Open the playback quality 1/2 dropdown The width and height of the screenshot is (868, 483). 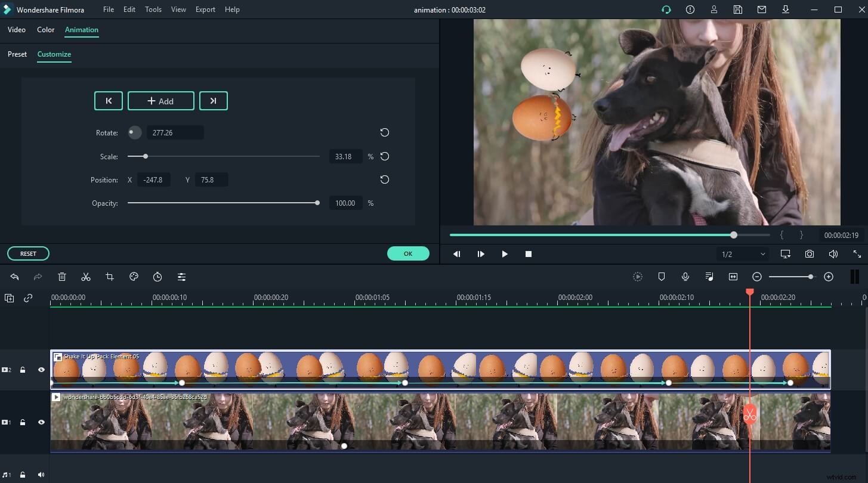(x=742, y=253)
